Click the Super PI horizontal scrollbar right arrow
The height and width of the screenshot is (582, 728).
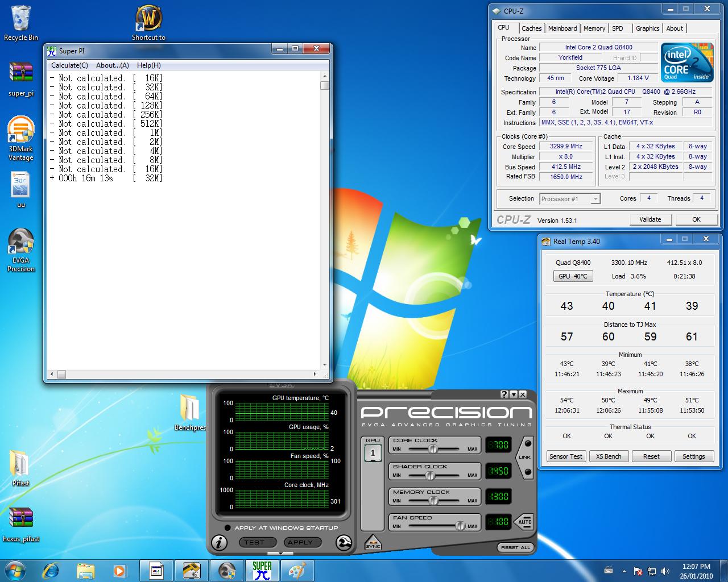(315, 374)
